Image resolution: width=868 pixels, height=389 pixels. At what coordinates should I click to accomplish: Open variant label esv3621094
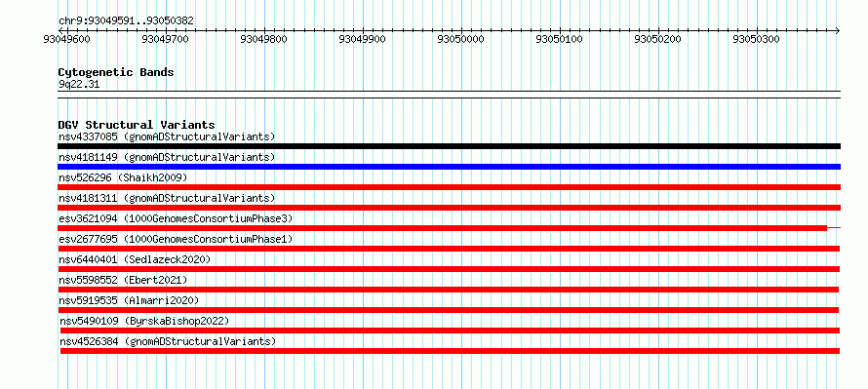point(176,218)
